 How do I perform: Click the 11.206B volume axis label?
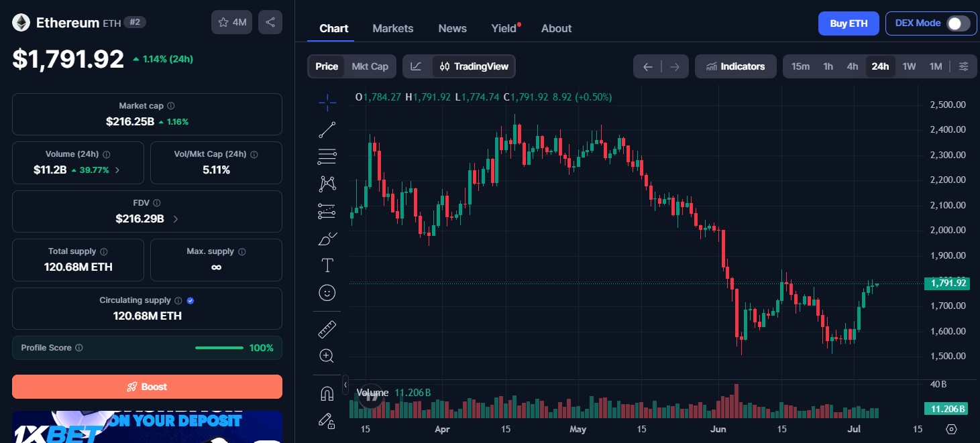coord(946,409)
